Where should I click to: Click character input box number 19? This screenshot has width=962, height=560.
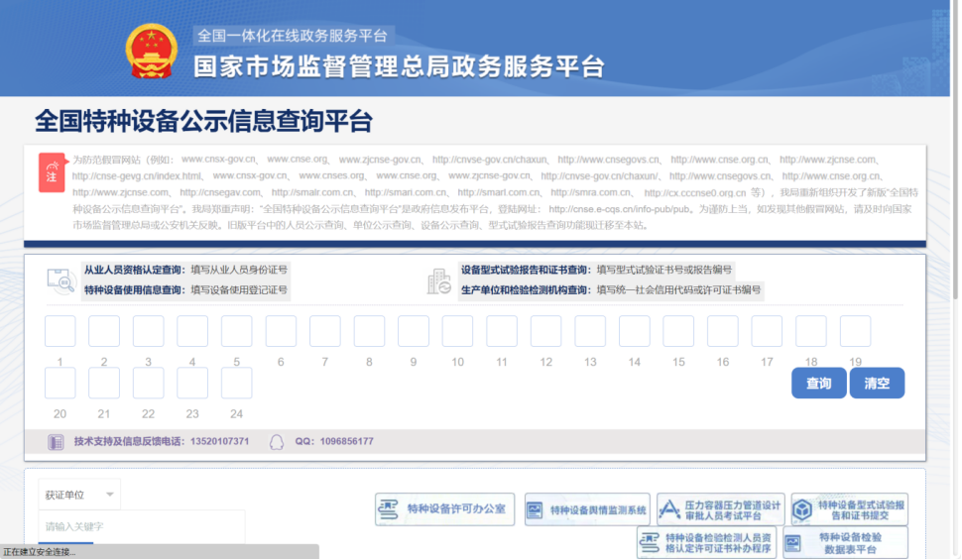[855, 331]
